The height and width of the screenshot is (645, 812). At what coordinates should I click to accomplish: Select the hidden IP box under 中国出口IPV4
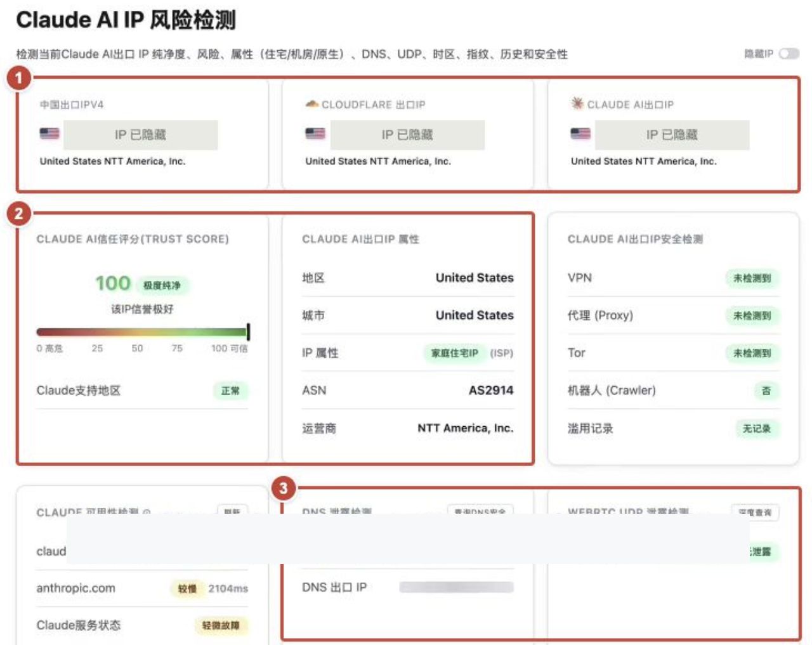coord(140,134)
